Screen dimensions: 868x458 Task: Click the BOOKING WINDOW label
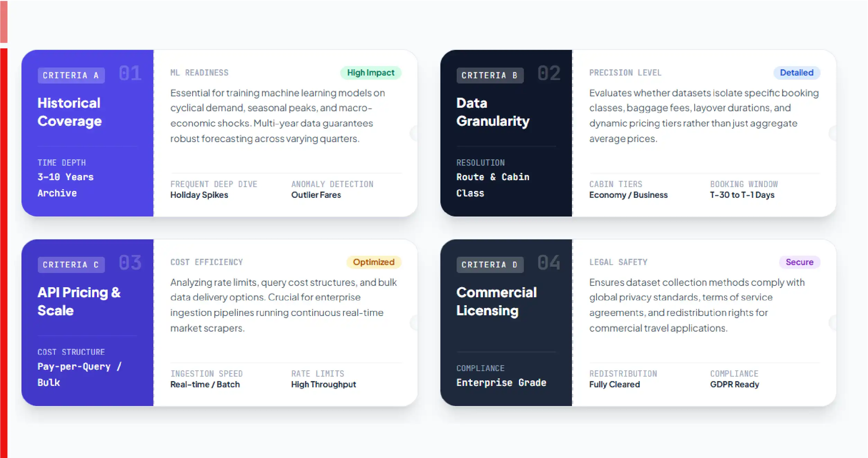pos(744,184)
